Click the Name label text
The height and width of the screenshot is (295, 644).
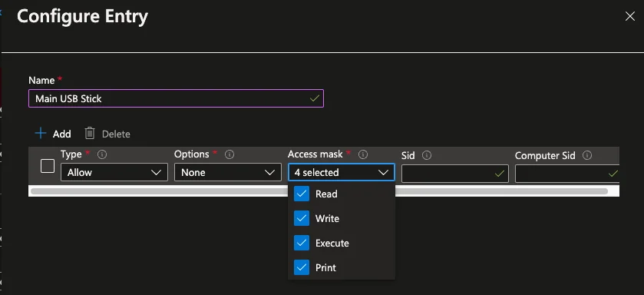41,80
